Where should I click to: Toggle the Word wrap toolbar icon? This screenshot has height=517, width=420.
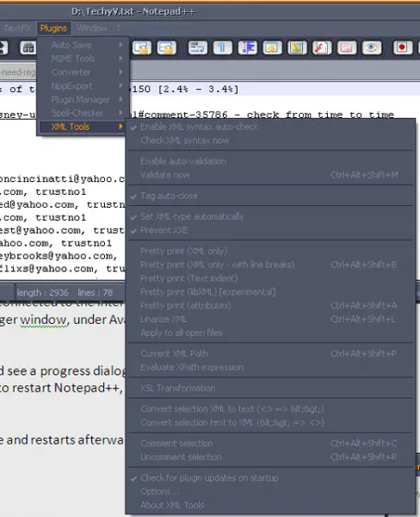[x=198, y=47]
